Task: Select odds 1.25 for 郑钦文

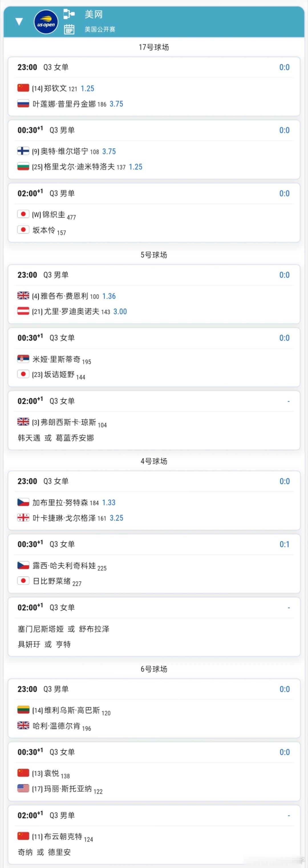Action: 87,89
